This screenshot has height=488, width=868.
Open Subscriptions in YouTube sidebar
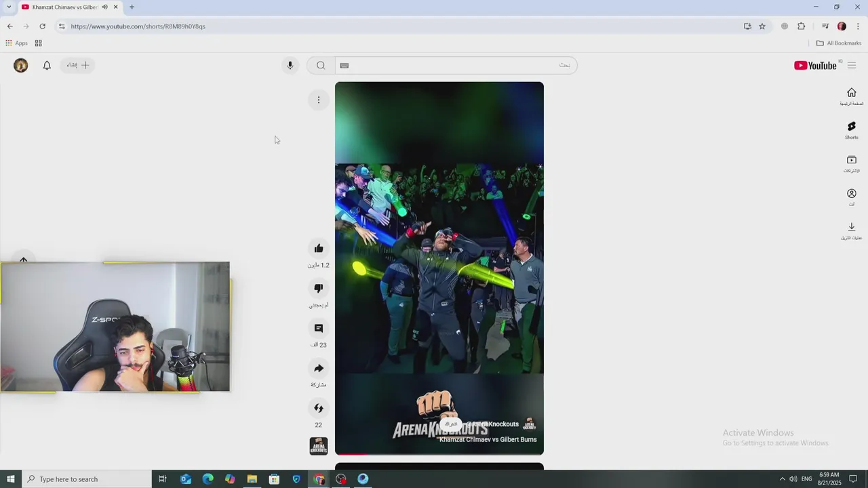[852, 163]
